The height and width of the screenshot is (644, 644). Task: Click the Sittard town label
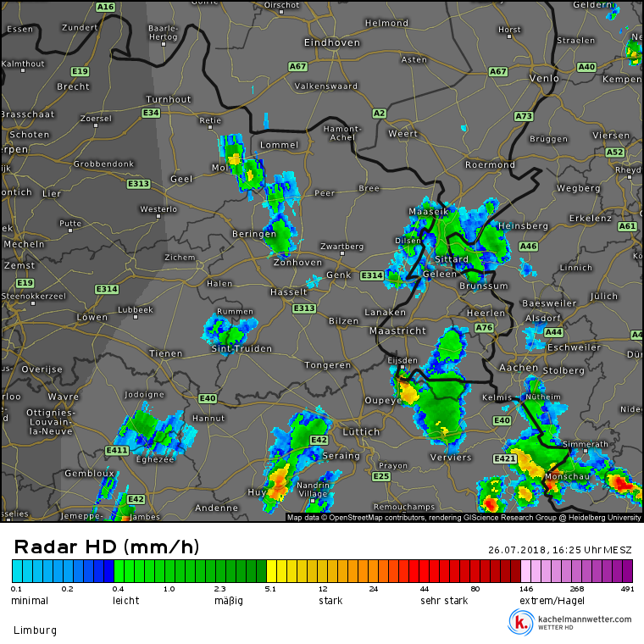[452, 259]
